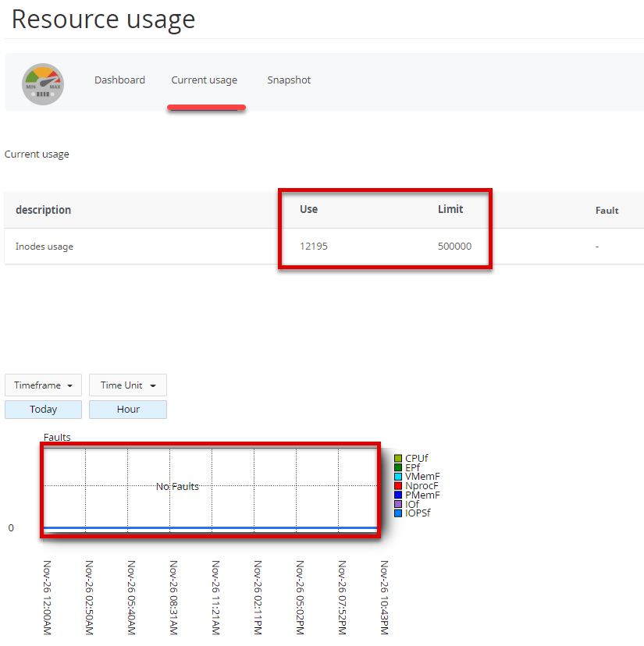The height and width of the screenshot is (646, 644).
Task: Select the Inodes usage row label
Action: point(44,247)
